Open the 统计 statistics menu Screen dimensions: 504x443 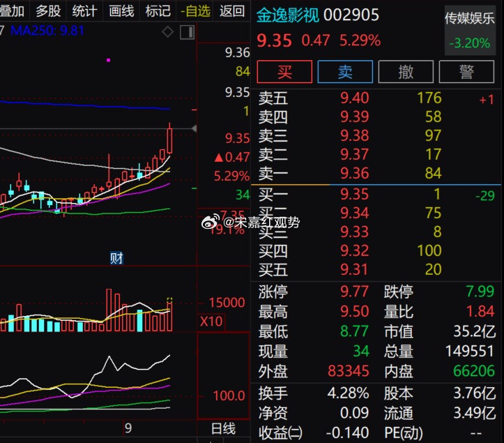click(x=84, y=11)
